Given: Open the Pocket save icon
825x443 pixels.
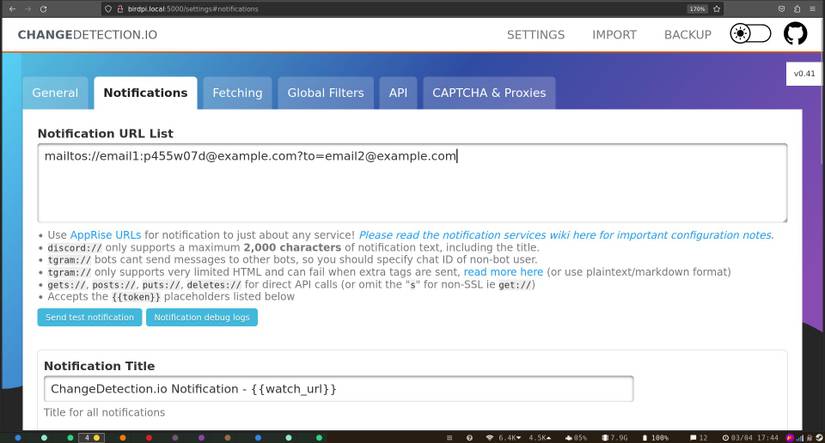Looking at the screenshot, I should point(781,9).
